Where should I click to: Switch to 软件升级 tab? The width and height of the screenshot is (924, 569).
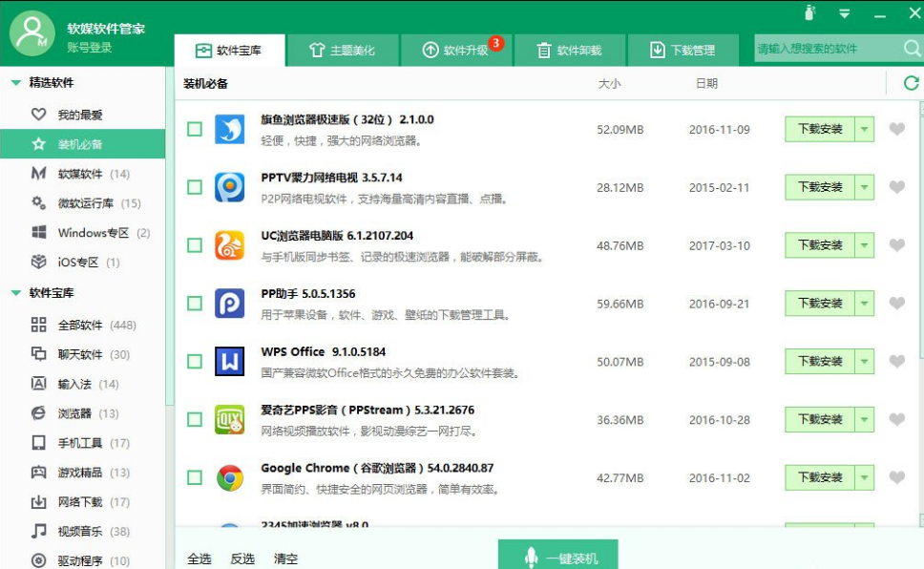pos(456,50)
